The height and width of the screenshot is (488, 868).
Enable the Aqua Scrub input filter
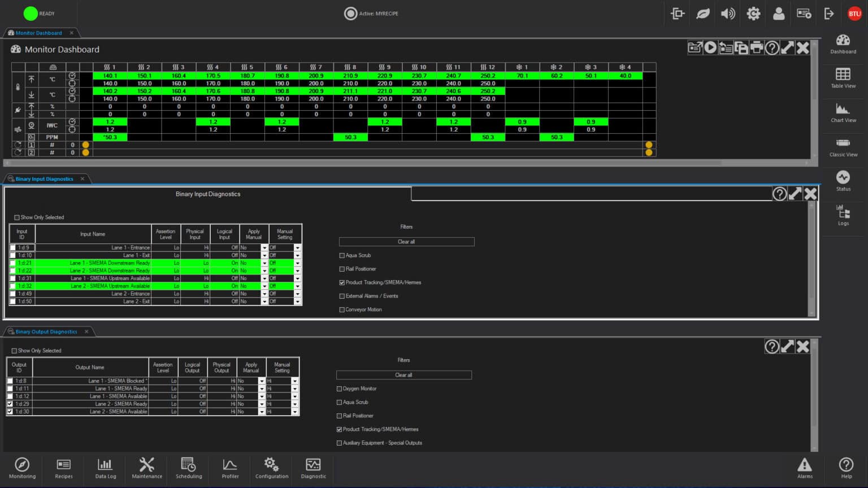342,256
